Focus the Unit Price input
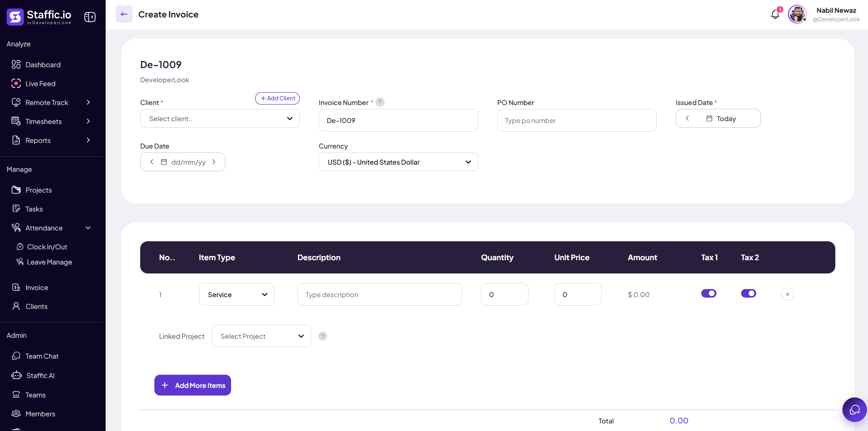The image size is (868, 431). pos(578,294)
